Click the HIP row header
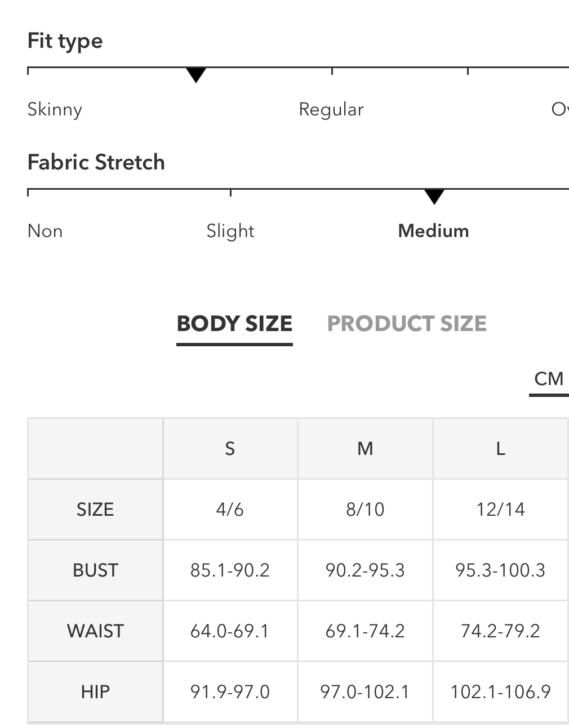The width and height of the screenshot is (569, 728). tap(95, 692)
